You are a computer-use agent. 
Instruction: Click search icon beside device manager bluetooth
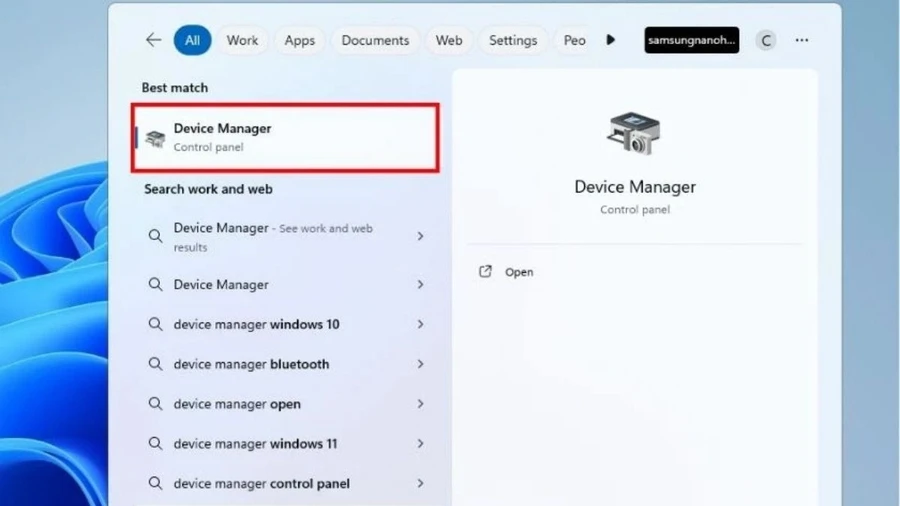155,364
